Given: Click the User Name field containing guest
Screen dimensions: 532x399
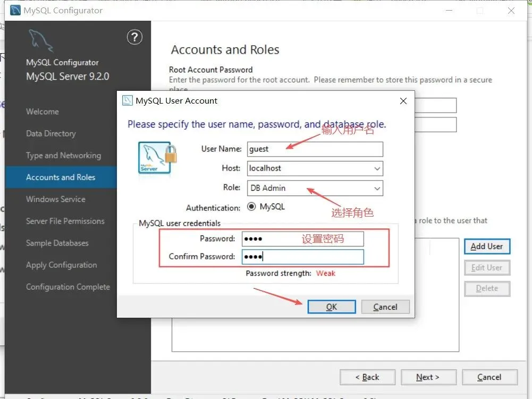Looking at the screenshot, I should click(315, 149).
